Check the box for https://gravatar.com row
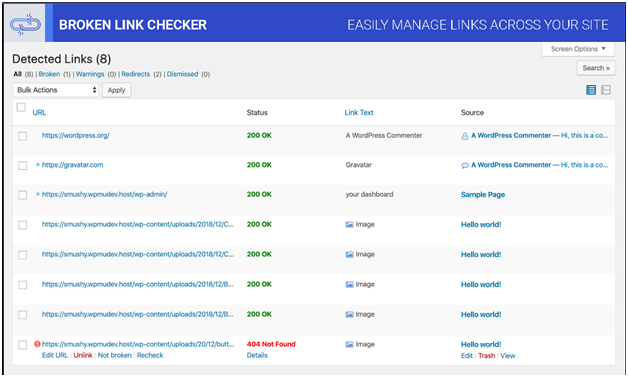The width and height of the screenshot is (628, 377). pyautogui.click(x=22, y=165)
